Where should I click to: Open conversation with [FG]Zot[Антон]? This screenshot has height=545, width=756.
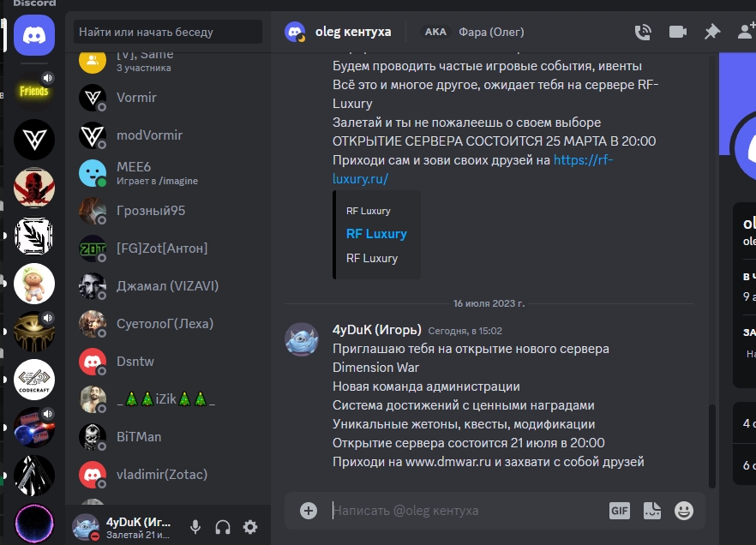[168, 249]
